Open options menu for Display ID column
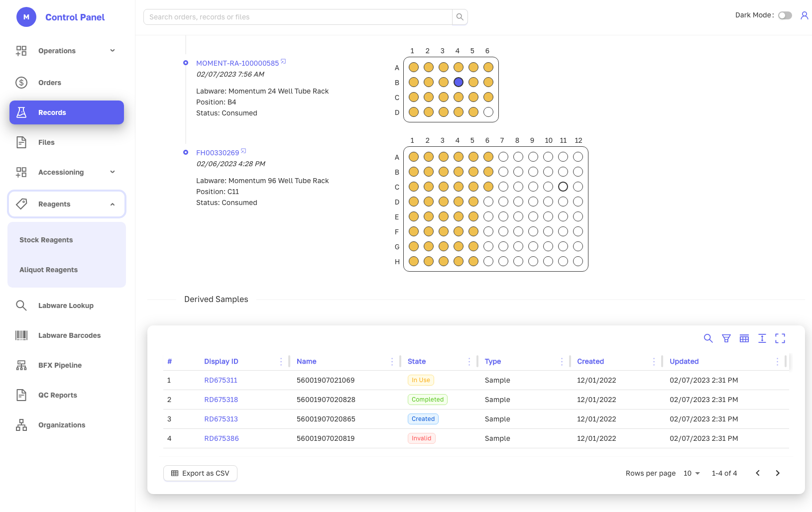 click(281, 361)
